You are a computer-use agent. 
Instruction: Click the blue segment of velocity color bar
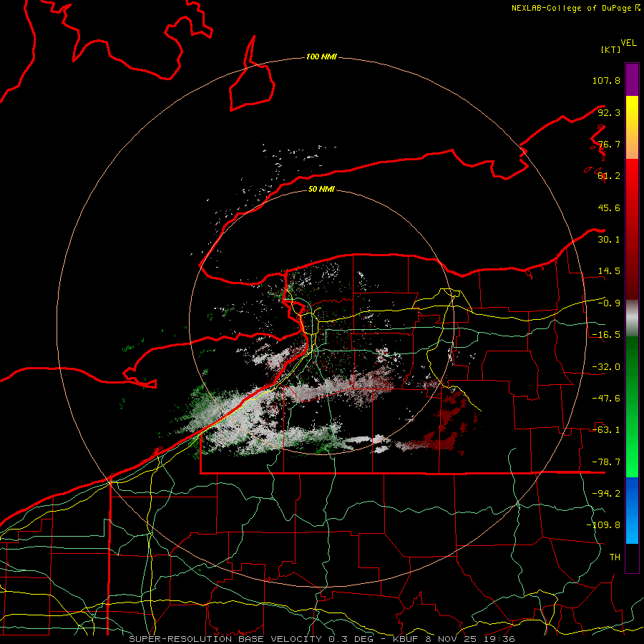[x=632, y=510]
